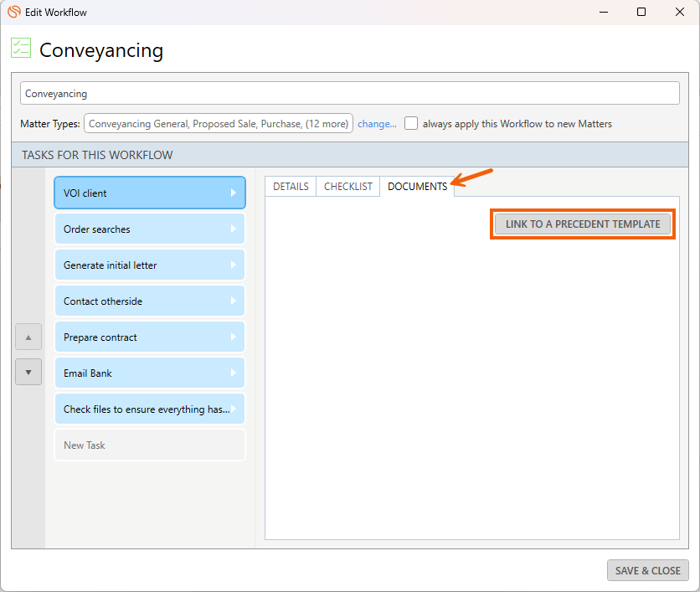Expand the Prepare contract task arrow
This screenshot has height=592, width=700.
click(234, 337)
